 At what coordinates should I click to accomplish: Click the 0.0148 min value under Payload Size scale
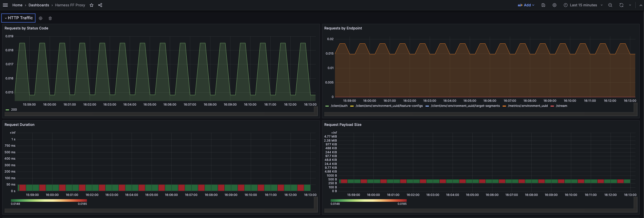tap(335, 204)
